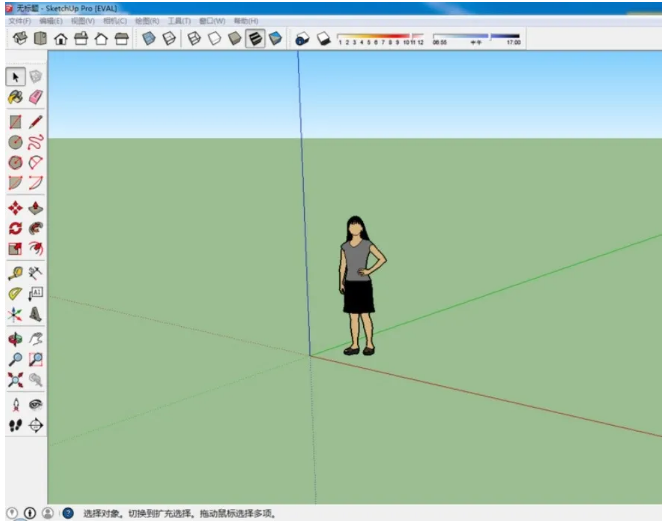
Task: Switch to Iso standard view
Action: [x=20, y=39]
